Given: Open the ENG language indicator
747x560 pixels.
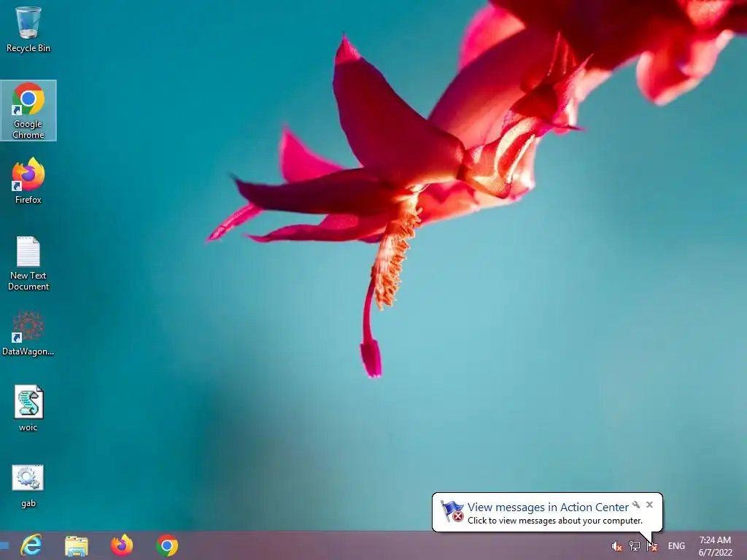Looking at the screenshot, I should point(676,546).
